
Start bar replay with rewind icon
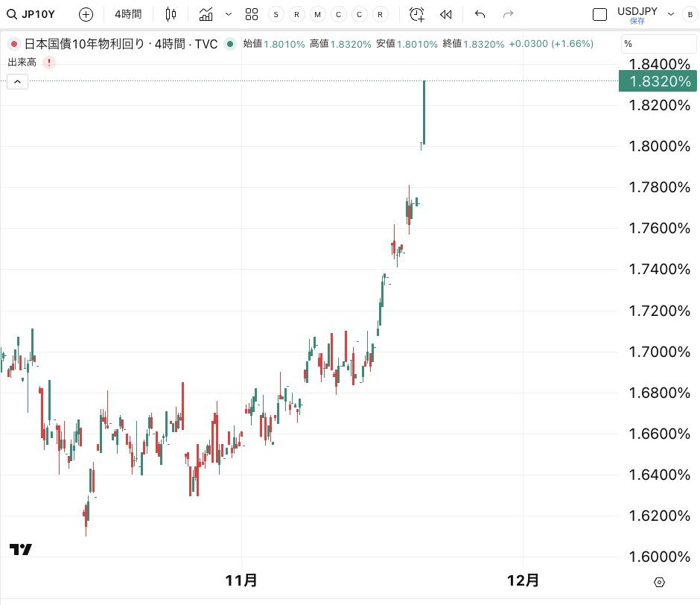[445, 15]
